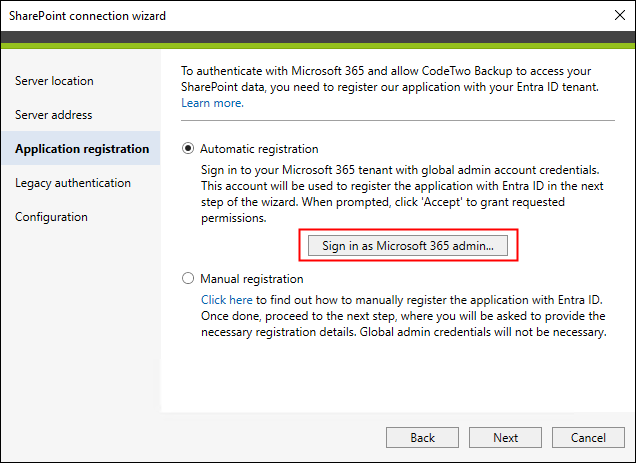Image resolution: width=636 pixels, height=463 pixels.
Task: Click the Manual registration label text
Action: (x=251, y=279)
